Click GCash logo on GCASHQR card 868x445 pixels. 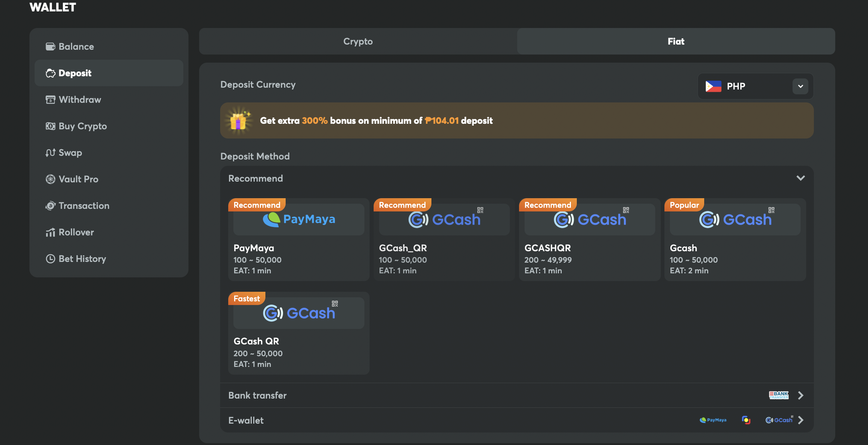click(590, 219)
